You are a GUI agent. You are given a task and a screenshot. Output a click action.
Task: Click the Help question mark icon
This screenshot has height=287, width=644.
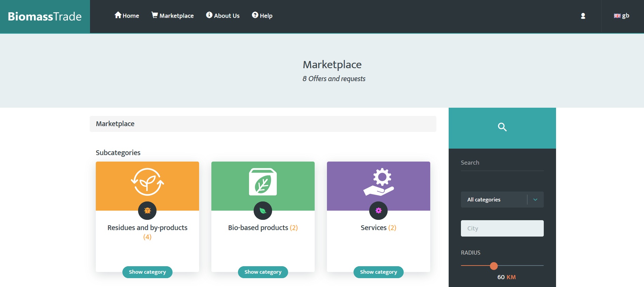pyautogui.click(x=255, y=15)
